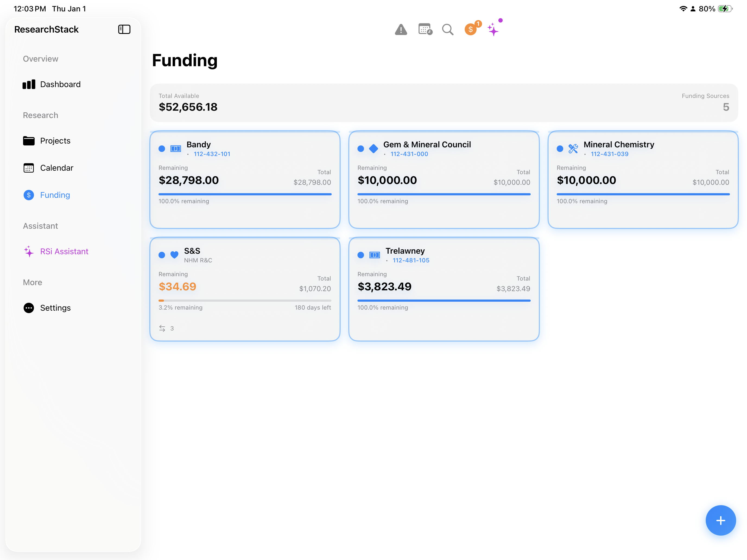The height and width of the screenshot is (560, 747).
Task: Open the calendar schedule icon in toolbar
Action: (x=425, y=30)
